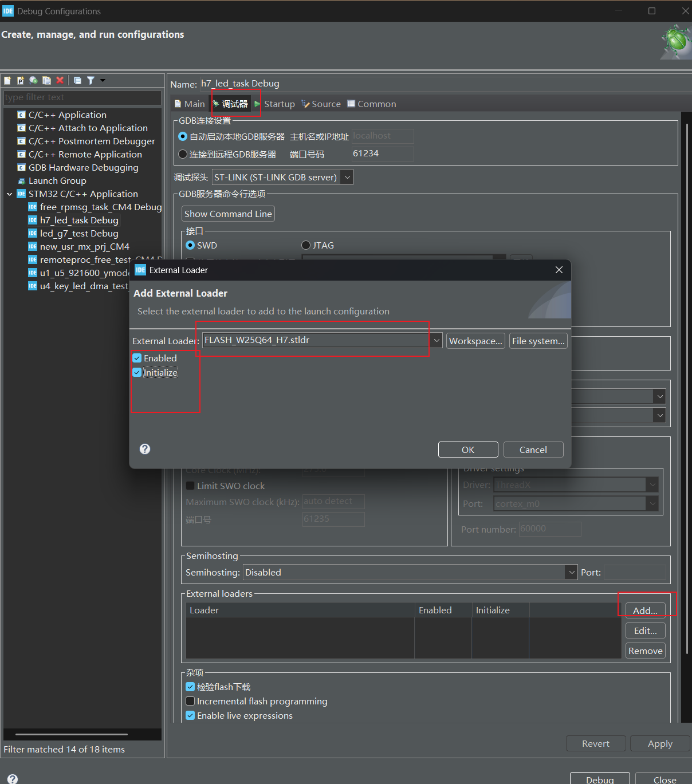
Task: Click the Name field h7_led_task Debug
Action: tap(445, 84)
